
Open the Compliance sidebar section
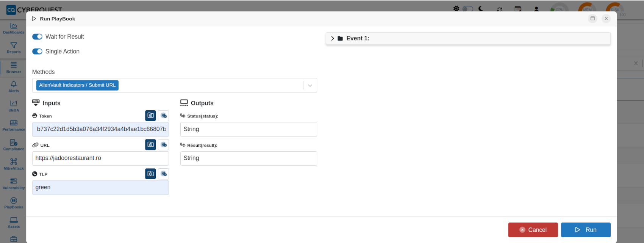[14, 145]
